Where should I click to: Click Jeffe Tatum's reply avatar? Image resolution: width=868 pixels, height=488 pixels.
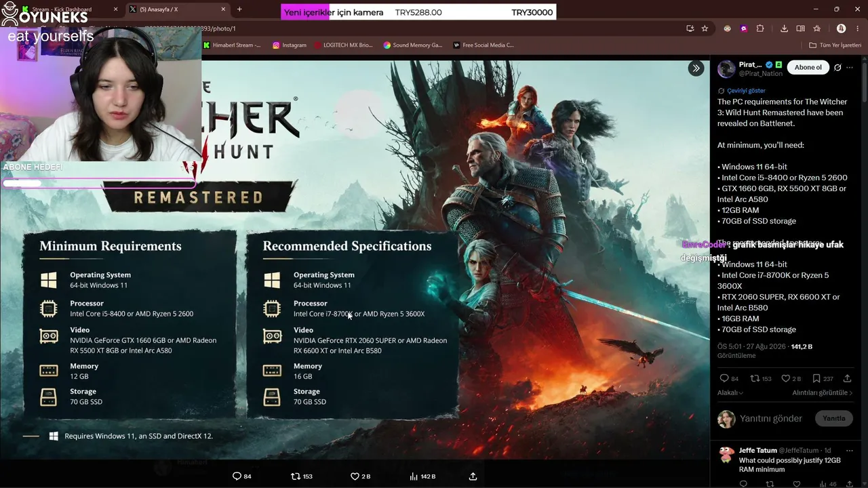(x=726, y=455)
